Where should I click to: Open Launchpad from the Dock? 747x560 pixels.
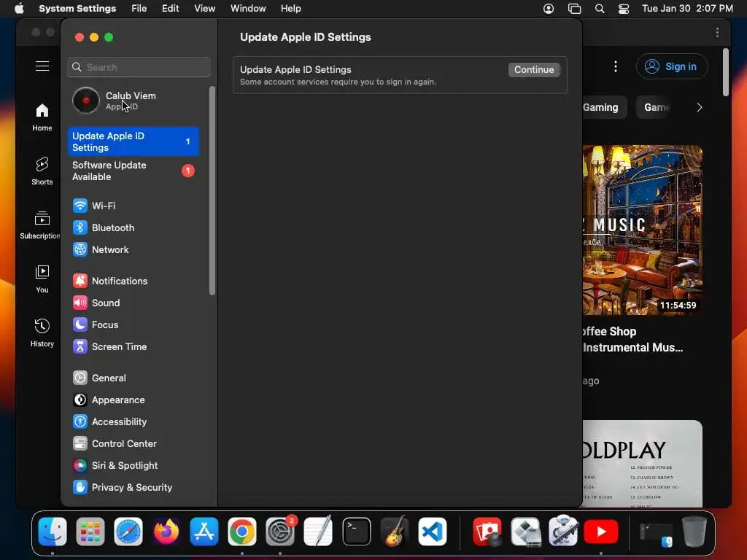[90, 532]
